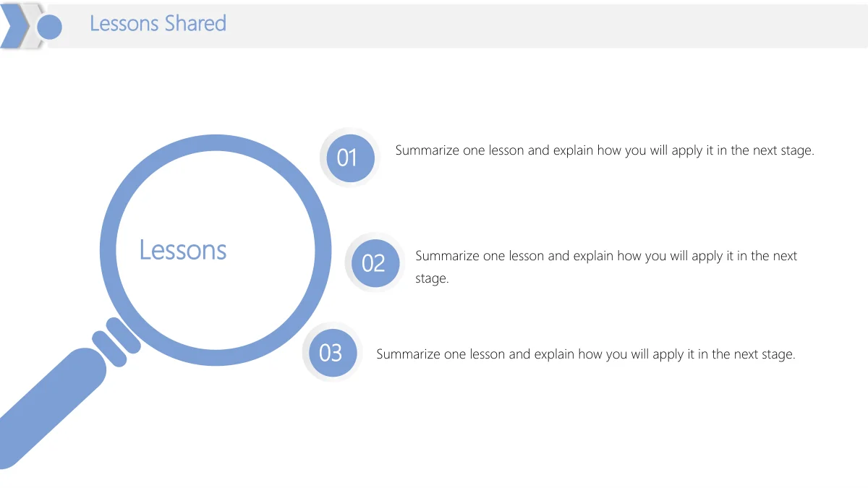Select the second lesson summary text
Viewport: 868px width, 488px height.
pyautogui.click(x=606, y=267)
